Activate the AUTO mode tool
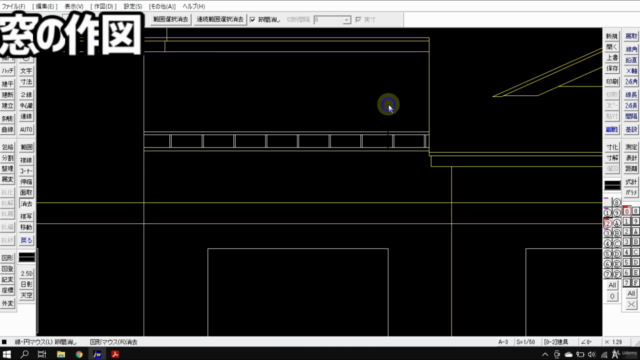This screenshot has height=360, width=640. (26, 130)
